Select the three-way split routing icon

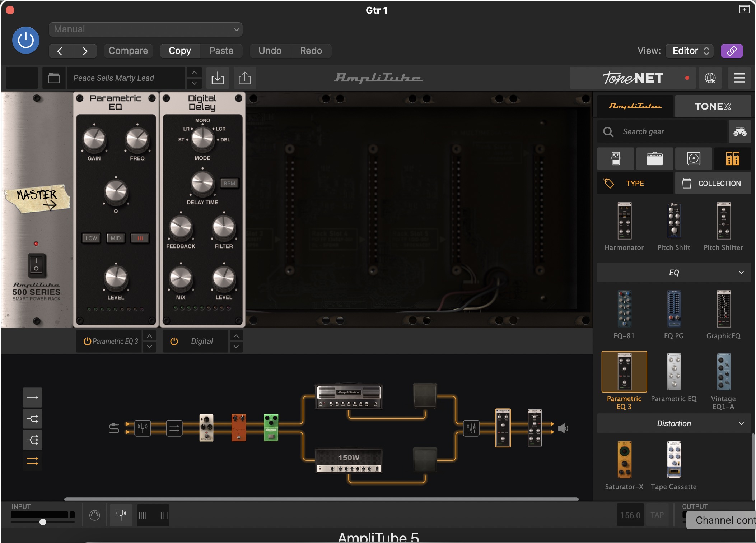[x=32, y=440]
